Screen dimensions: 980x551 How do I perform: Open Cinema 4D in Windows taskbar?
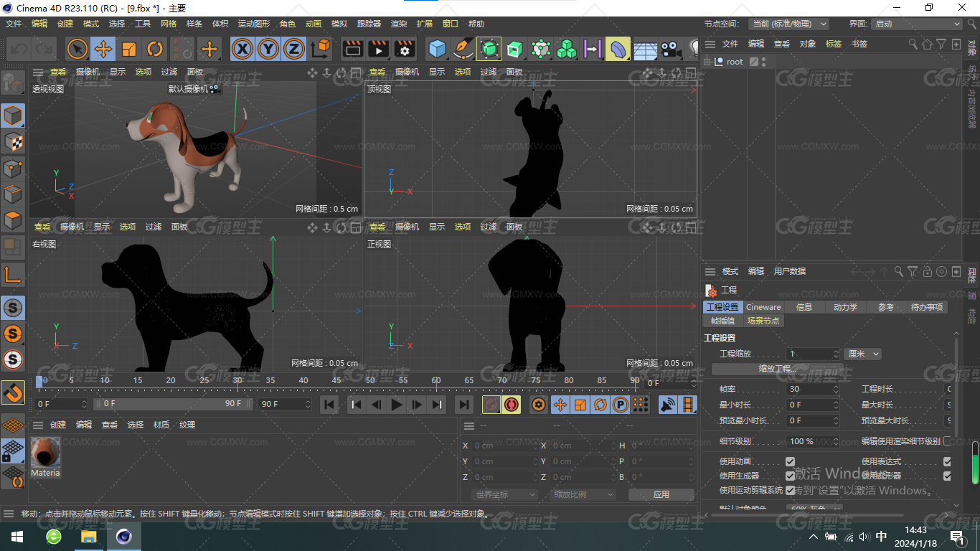point(124,537)
